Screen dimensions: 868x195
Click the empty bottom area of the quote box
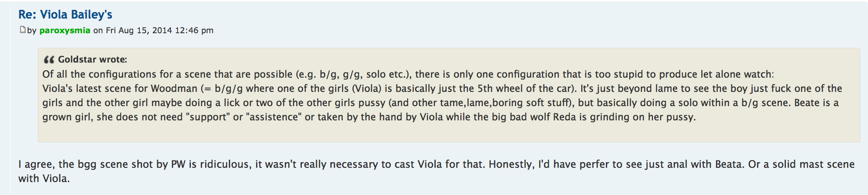click(432, 133)
